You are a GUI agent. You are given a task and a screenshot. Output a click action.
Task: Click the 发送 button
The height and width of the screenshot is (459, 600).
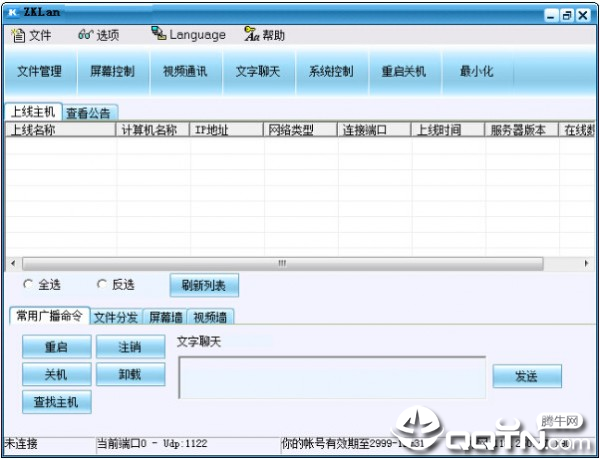click(527, 376)
